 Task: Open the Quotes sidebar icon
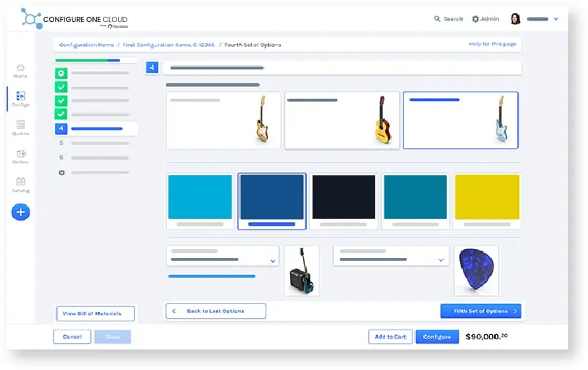[x=21, y=127]
